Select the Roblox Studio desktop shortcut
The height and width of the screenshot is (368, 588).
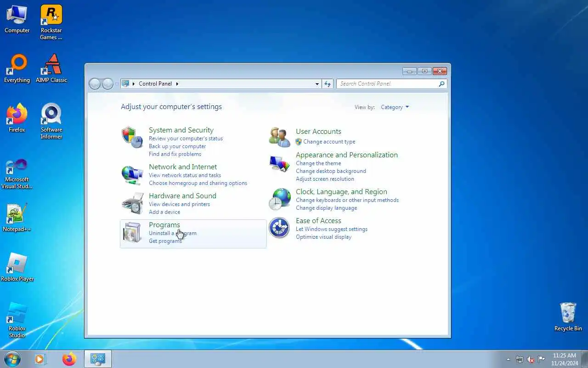[x=17, y=320]
